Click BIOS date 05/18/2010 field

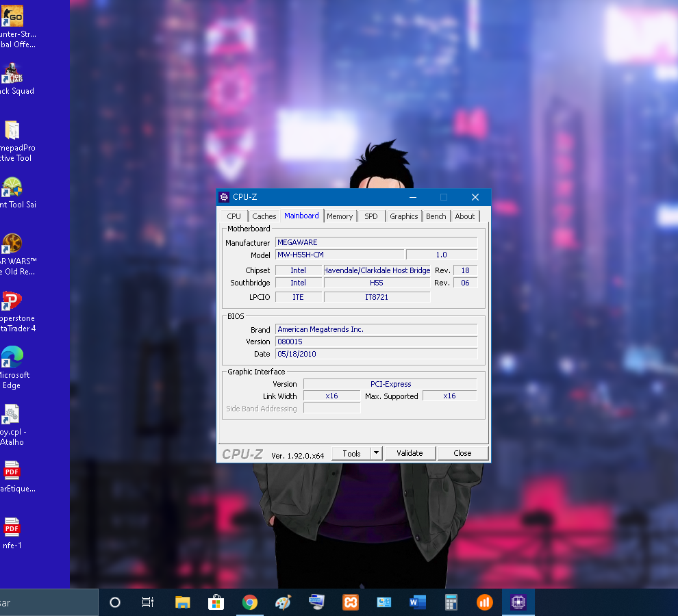tap(376, 354)
